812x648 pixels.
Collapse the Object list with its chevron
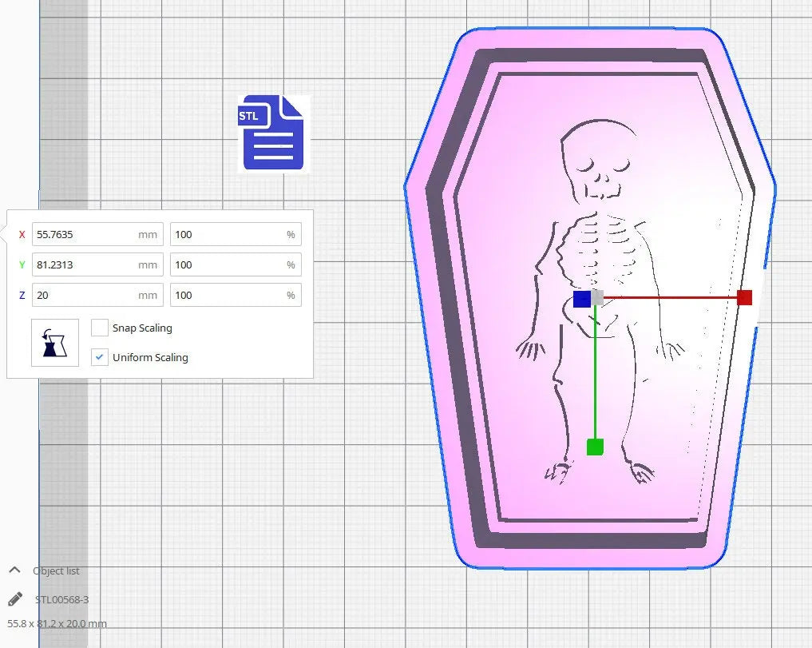[x=14, y=570]
